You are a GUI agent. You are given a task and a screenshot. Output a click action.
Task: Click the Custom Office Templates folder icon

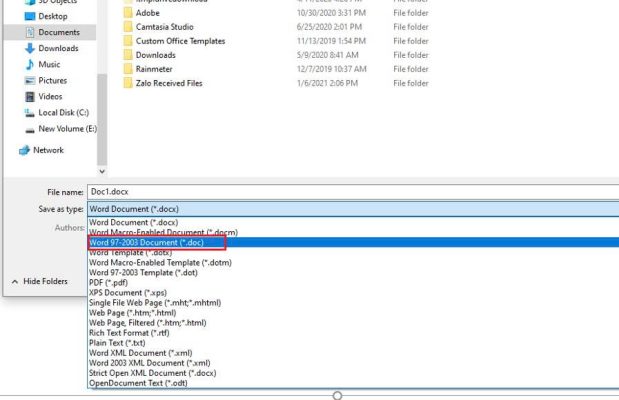128,41
